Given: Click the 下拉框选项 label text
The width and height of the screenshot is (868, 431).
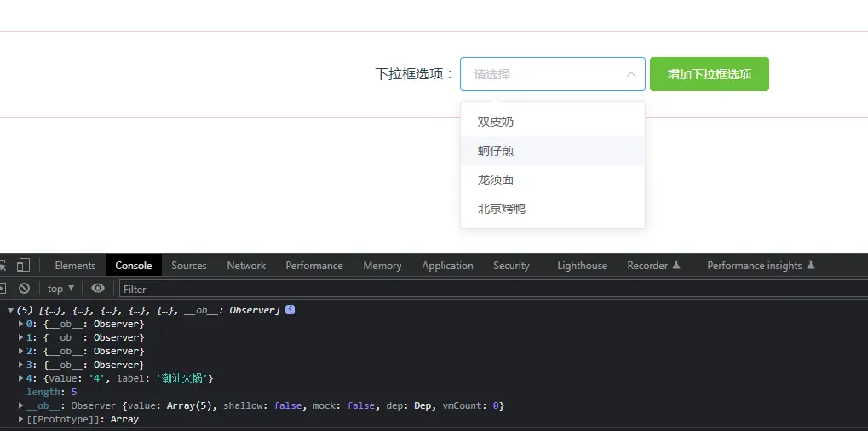Looking at the screenshot, I should tap(415, 74).
